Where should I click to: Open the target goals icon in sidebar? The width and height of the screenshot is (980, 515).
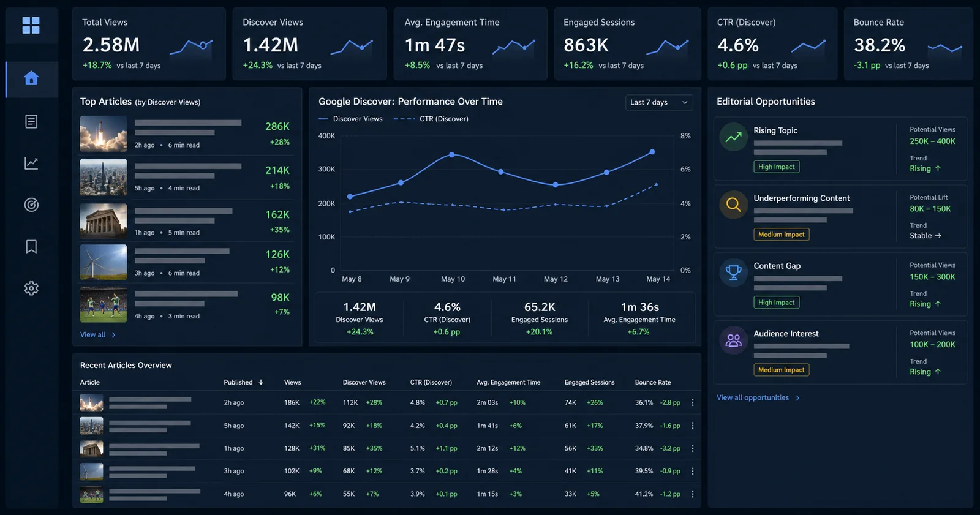click(31, 205)
